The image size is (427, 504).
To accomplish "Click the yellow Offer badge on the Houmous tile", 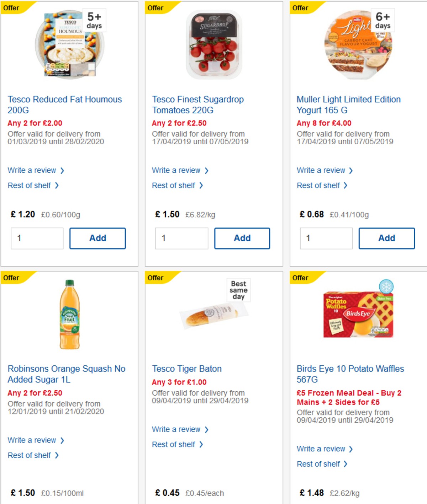I will point(12,8).
